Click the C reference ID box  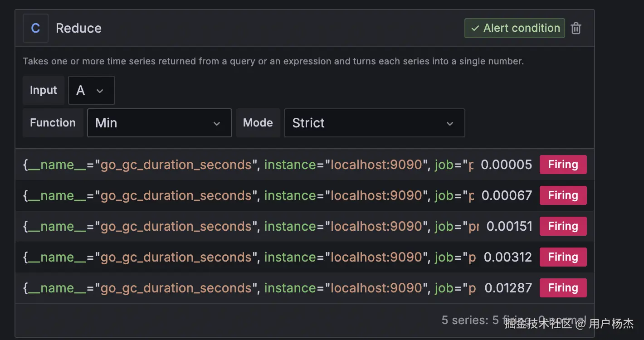pyautogui.click(x=35, y=28)
